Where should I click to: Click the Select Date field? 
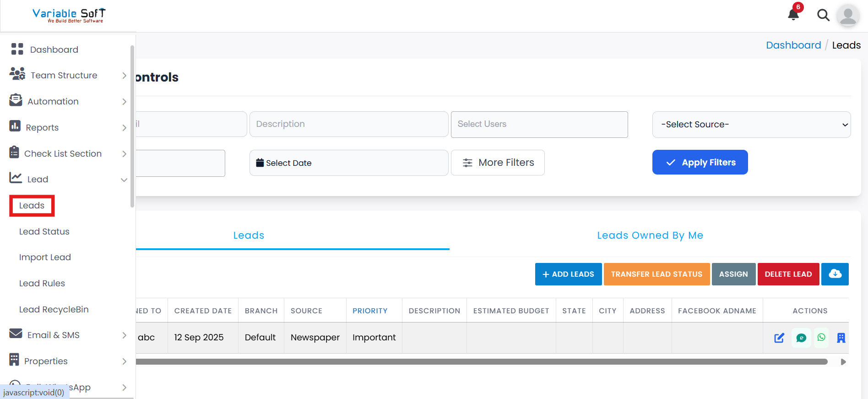(349, 163)
